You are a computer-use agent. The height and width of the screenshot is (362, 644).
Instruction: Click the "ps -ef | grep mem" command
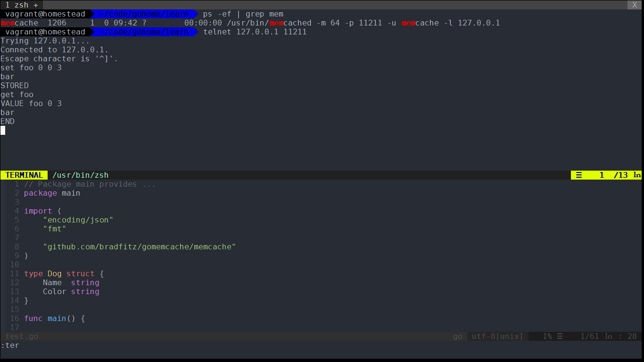coord(243,14)
